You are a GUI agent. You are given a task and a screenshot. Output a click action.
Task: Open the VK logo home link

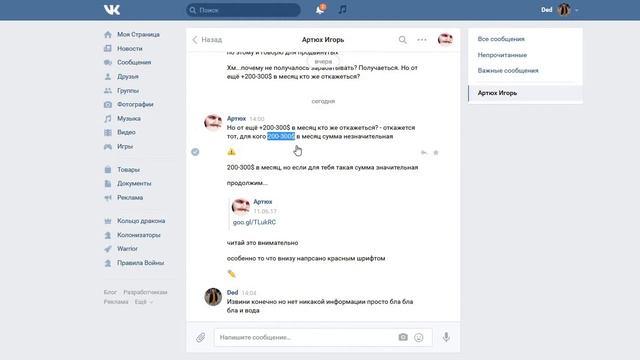click(x=111, y=10)
